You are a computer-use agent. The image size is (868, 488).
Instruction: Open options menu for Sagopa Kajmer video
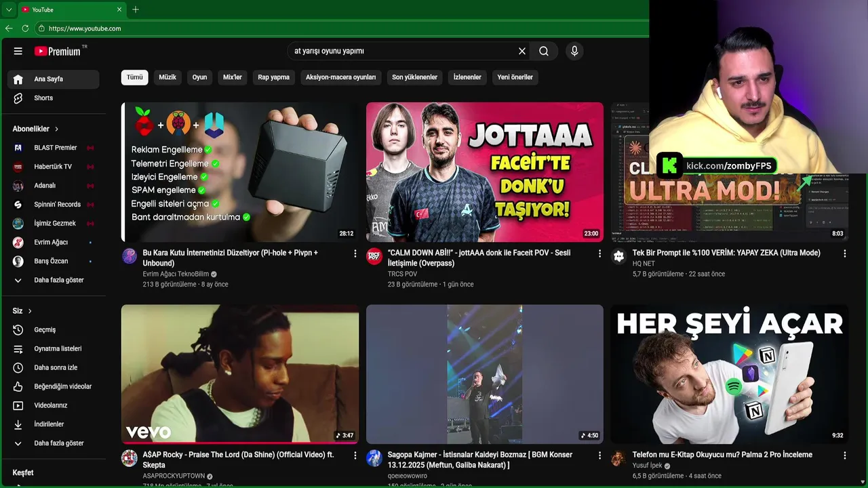tap(599, 455)
